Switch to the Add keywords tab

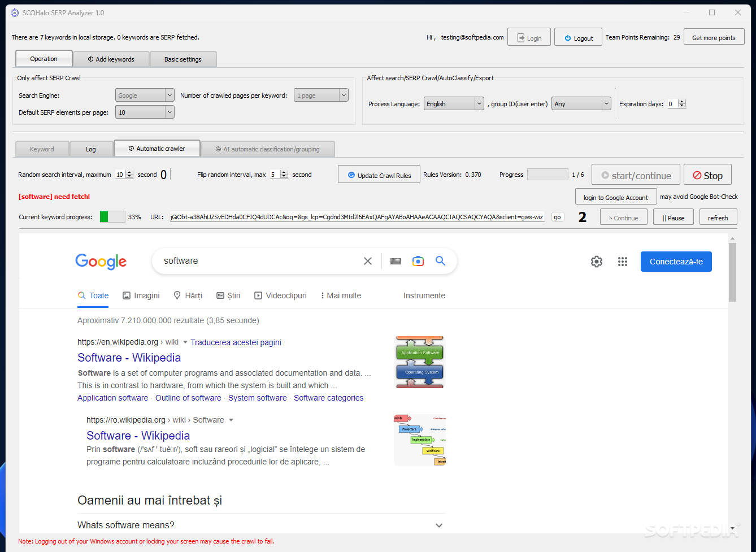(x=111, y=59)
